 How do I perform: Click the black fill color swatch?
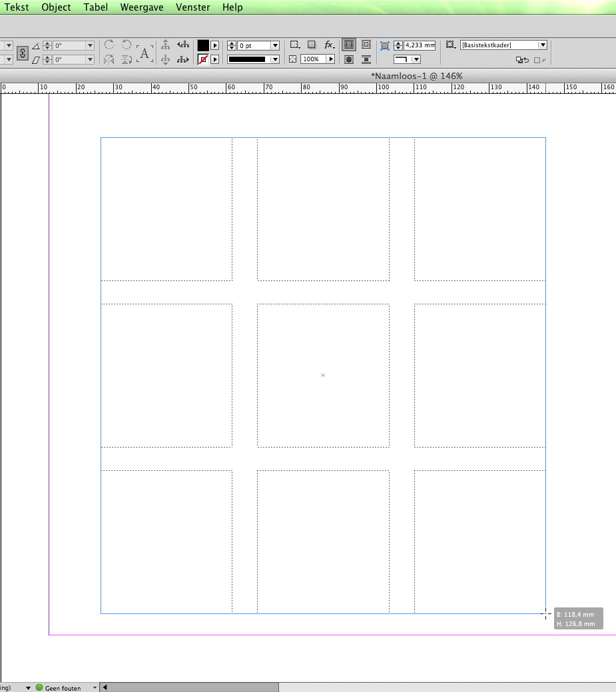coord(203,45)
